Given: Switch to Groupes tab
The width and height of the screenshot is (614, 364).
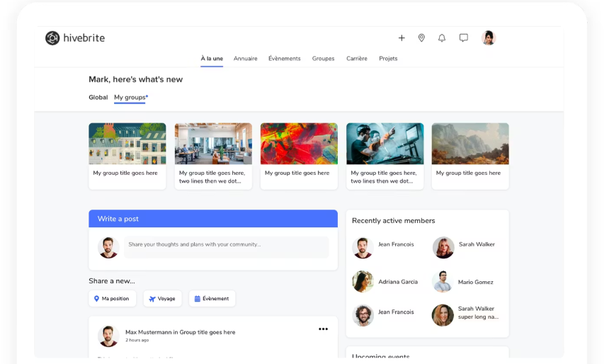Looking at the screenshot, I should (323, 58).
